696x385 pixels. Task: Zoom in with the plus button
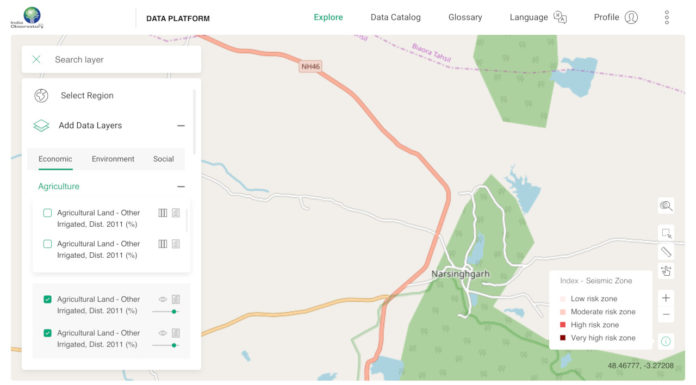(666, 298)
